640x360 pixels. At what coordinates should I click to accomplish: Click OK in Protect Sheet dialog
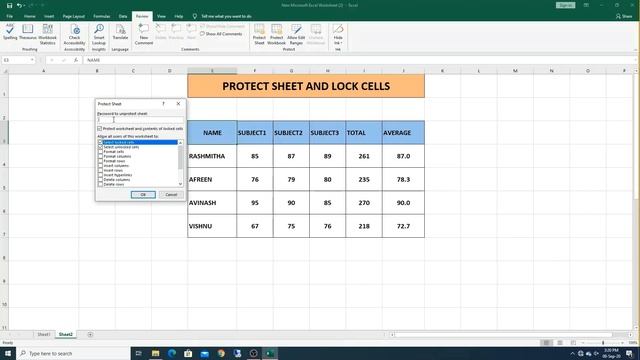coord(143,195)
